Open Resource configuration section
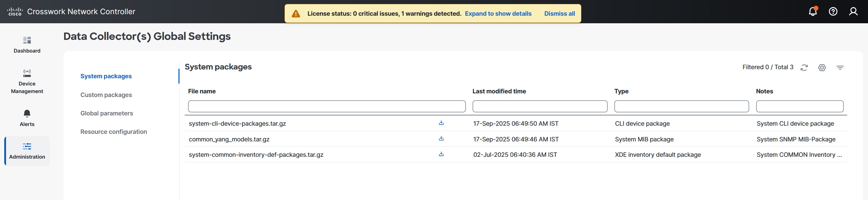Viewport: 868px width, 200px height. click(114, 132)
